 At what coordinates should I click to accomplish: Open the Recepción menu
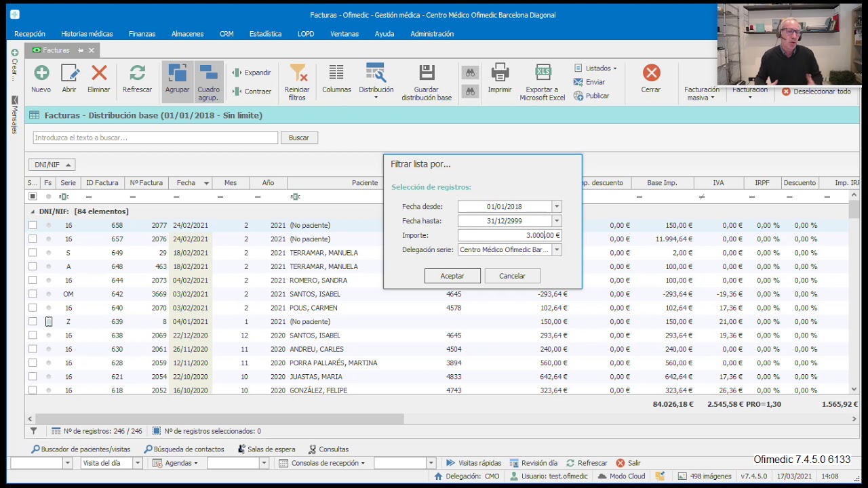pyautogui.click(x=30, y=34)
